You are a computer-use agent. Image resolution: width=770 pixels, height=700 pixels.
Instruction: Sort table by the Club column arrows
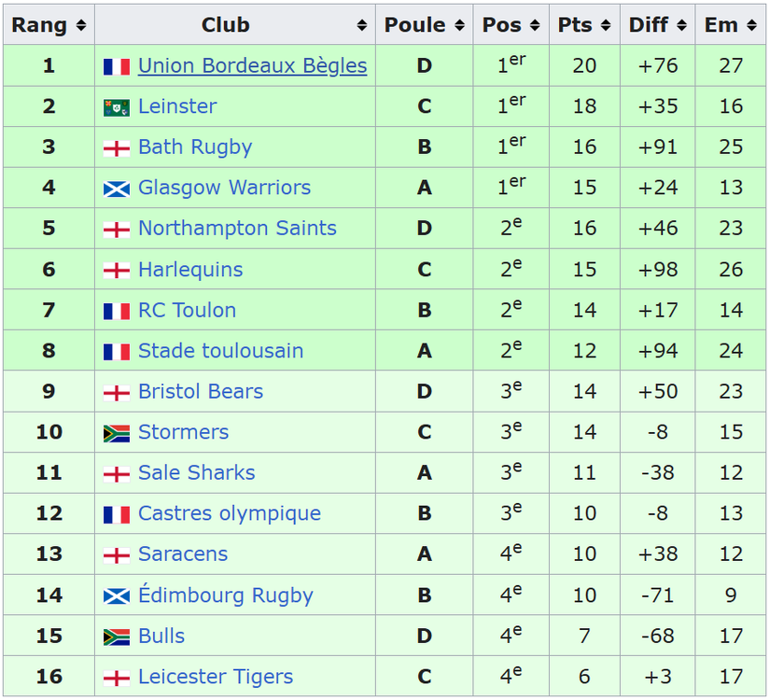362,25
